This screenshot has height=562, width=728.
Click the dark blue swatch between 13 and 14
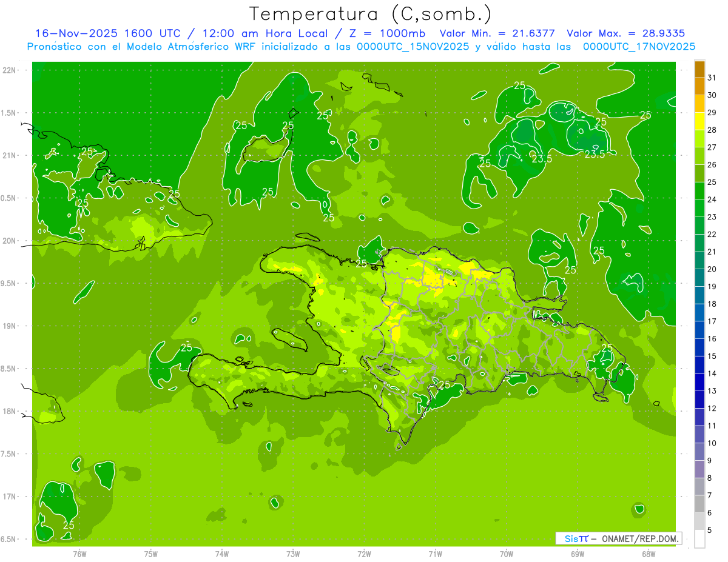pyautogui.click(x=699, y=383)
